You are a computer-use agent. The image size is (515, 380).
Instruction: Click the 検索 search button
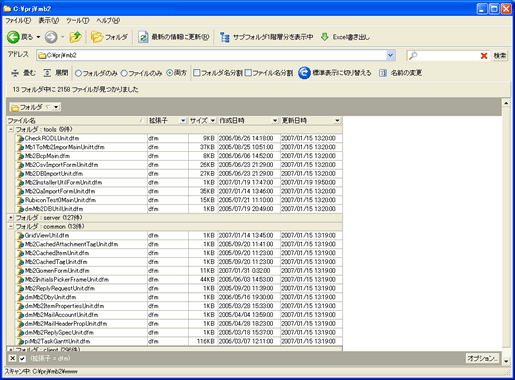pos(500,56)
